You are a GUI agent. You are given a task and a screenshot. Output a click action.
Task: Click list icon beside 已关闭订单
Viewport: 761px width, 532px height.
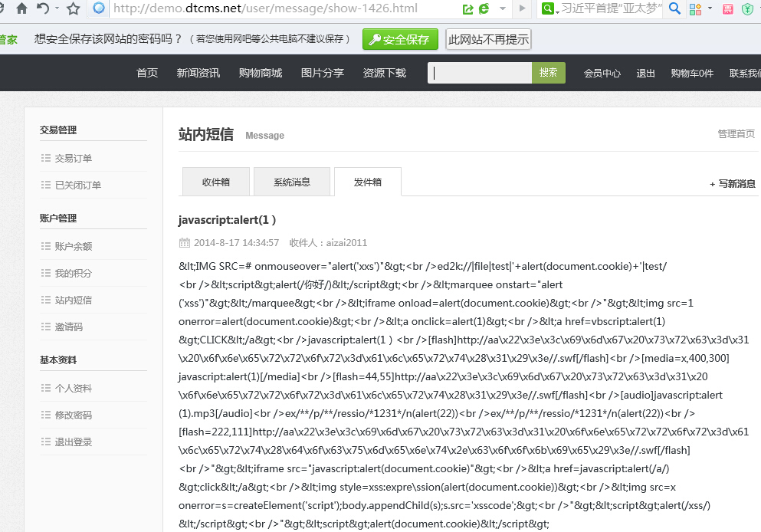pyautogui.click(x=46, y=185)
